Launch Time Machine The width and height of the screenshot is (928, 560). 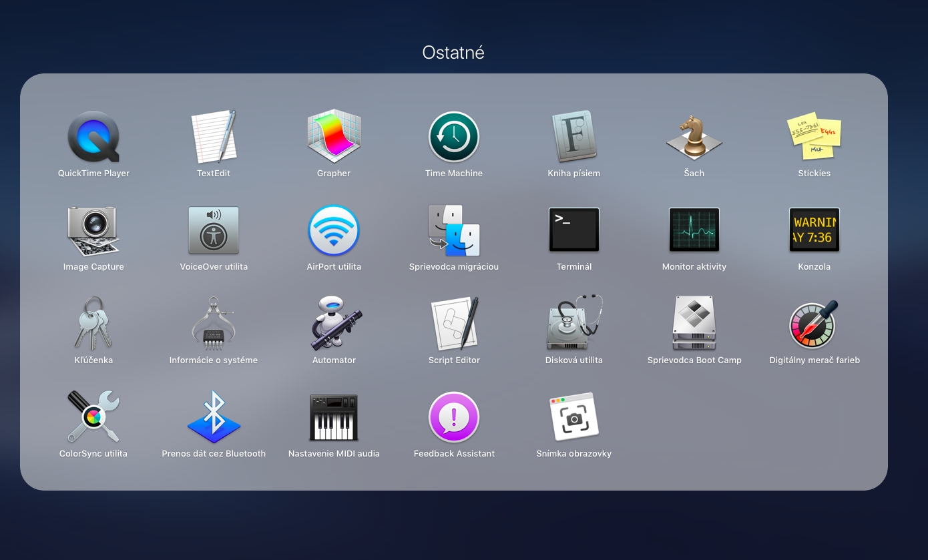point(454,137)
